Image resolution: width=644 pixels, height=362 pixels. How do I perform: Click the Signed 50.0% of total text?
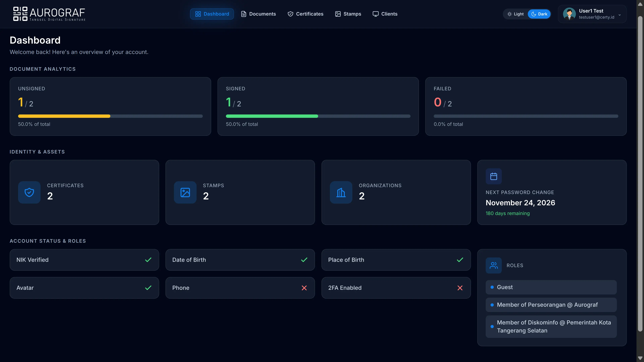coord(242,124)
